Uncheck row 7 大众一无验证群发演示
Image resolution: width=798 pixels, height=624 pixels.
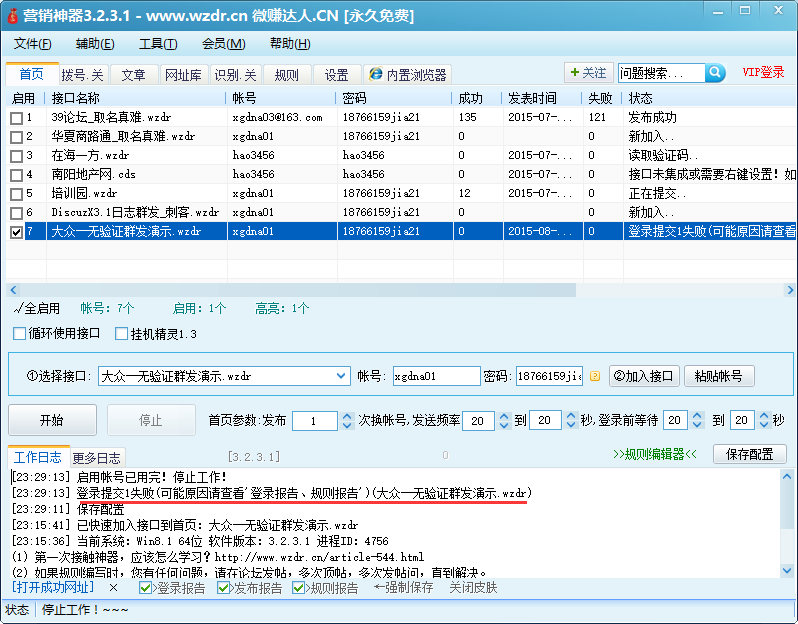point(16,232)
